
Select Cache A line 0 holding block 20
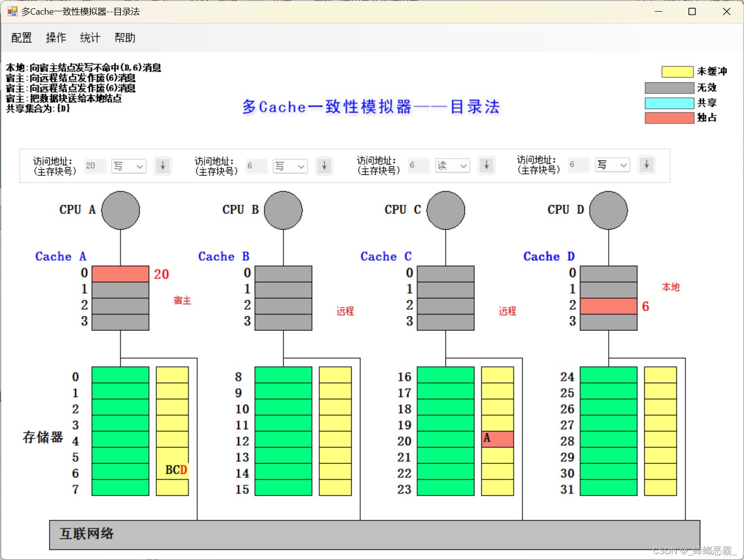(120, 274)
